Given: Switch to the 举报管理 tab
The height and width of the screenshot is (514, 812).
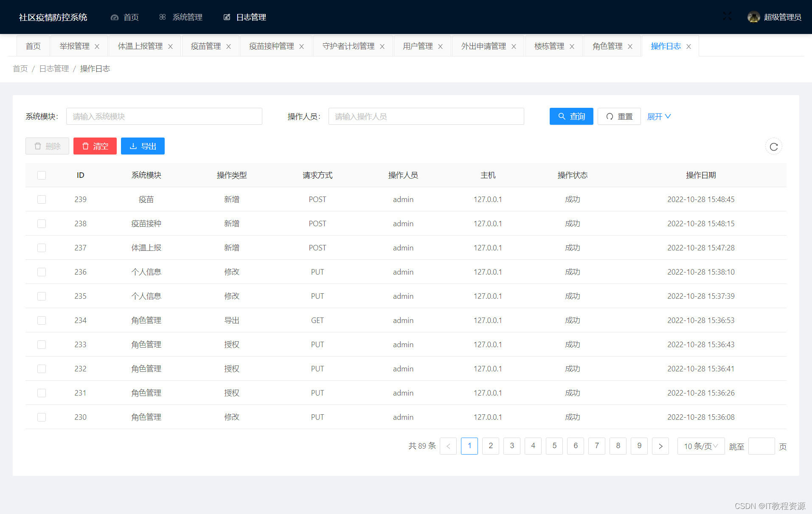Looking at the screenshot, I should 74,46.
